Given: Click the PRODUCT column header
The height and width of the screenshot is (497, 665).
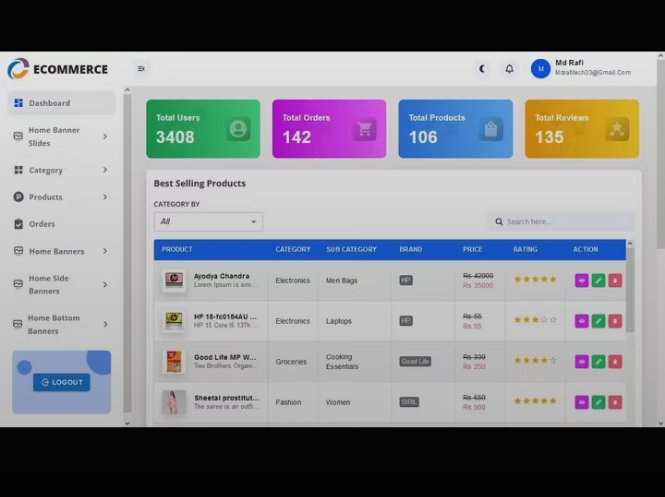Looking at the screenshot, I should pyautogui.click(x=177, y=249).
